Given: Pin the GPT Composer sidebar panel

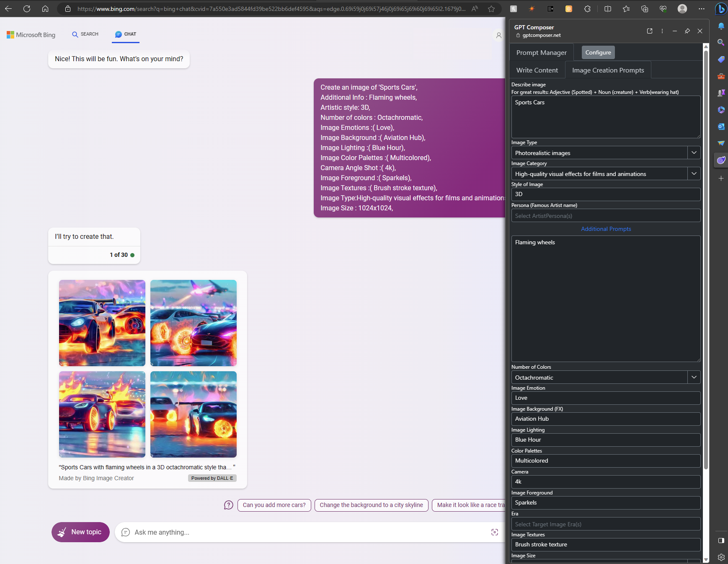Looking at the screenshot, I should click(x=687, y=31).
